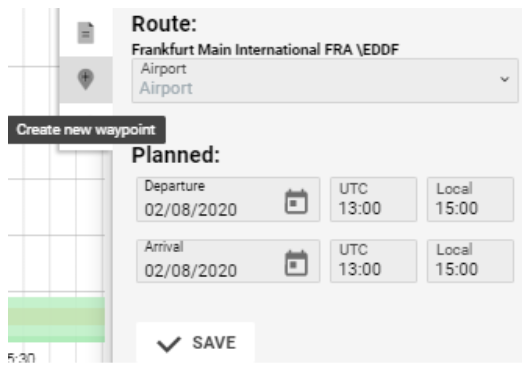The width and height of the screenshot is (526, 366).
Task: Edit the Departure UTC time 13:00
Action: click(x=373, y=199)
